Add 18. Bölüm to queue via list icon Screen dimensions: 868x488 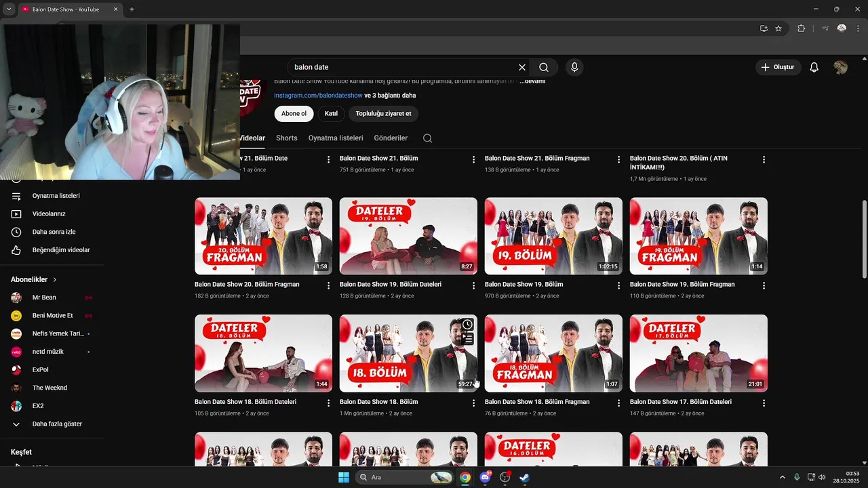pyautogui.click(x=467, y=338)
